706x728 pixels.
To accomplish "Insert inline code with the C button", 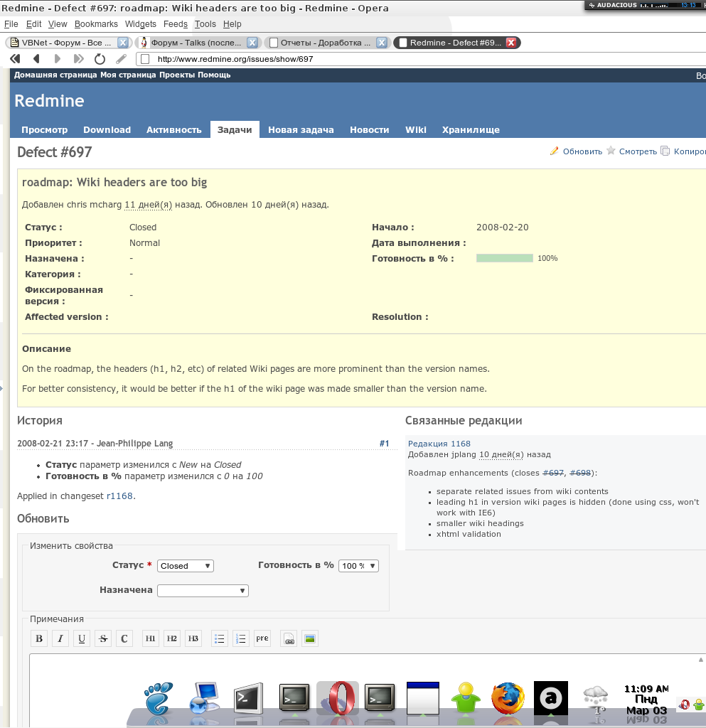I will (124, 638).
